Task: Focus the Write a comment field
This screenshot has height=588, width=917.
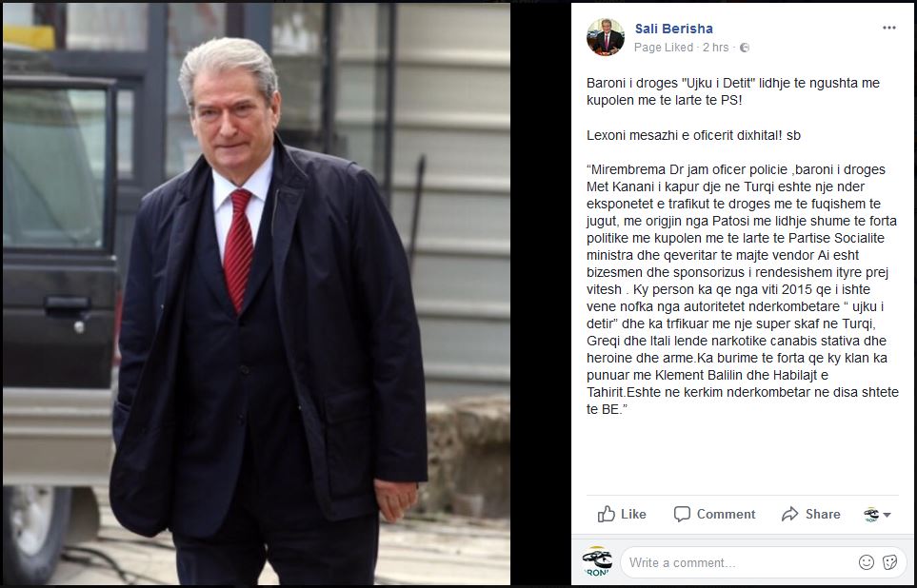Action: 737,563
